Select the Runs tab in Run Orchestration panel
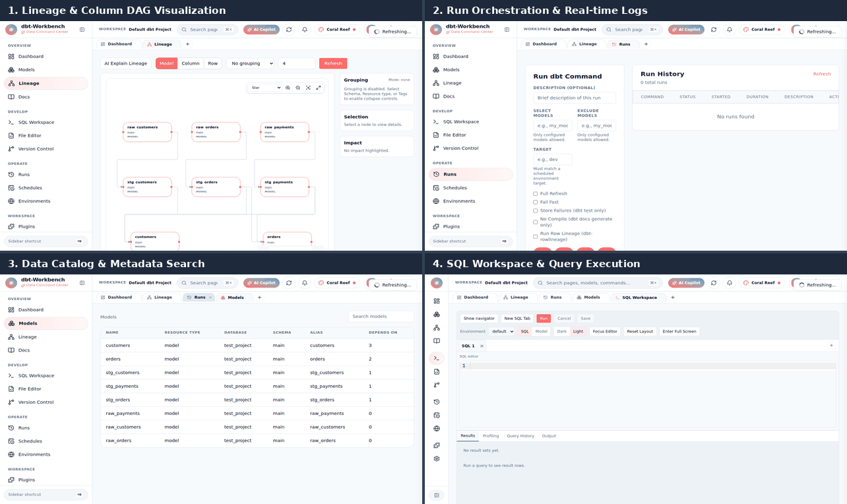The width and height of the screenshot is (847, 504). pyautogui.click(x=621, y=44)
